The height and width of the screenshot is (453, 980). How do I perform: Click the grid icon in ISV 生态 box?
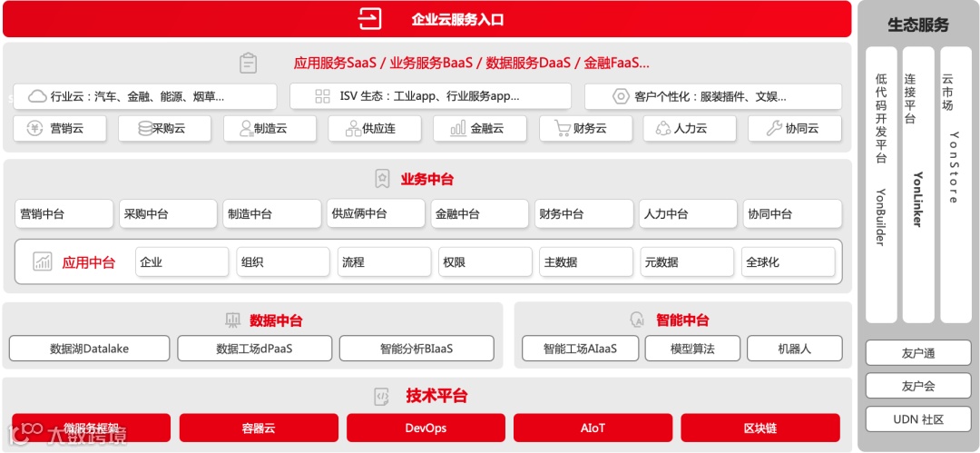[x=322, y=96]
